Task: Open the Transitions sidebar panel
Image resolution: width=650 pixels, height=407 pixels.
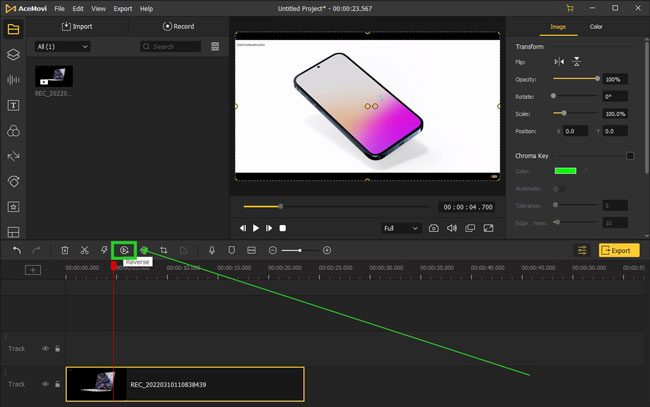Action: pos(13,156)
